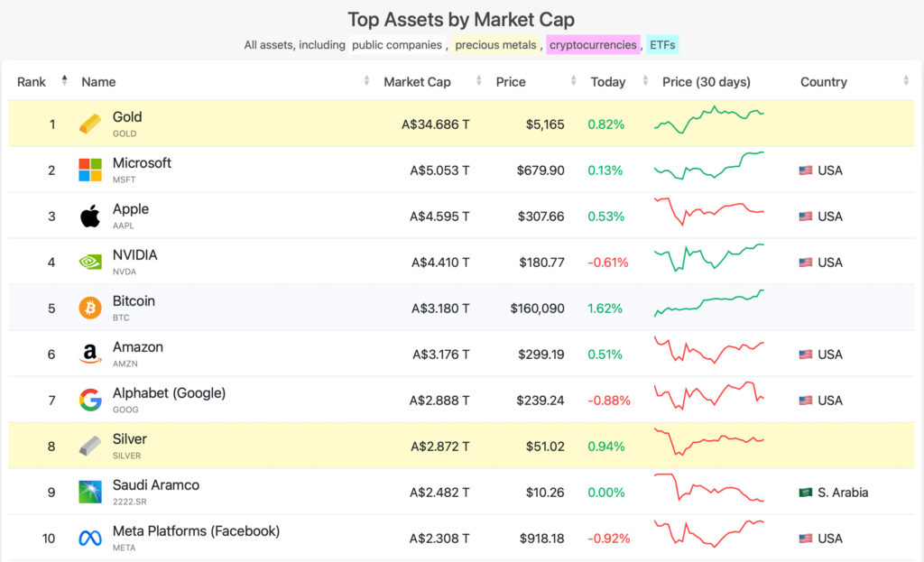Image resolution: width=924 pixels, height=562 pixels.
Task: Click the Apple logo icon
Action: coord(88,215)
